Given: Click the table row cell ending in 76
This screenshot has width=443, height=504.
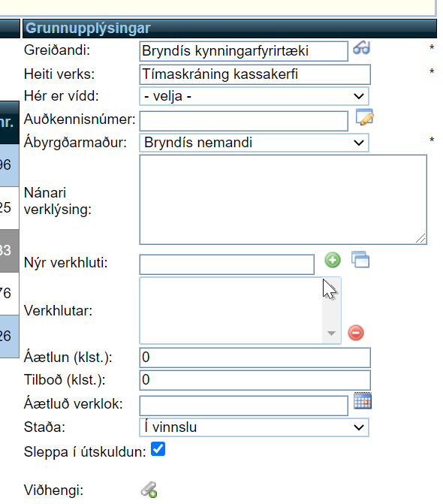Looking at the screenshot, I should pyautogui.click(x=9, y=293).
